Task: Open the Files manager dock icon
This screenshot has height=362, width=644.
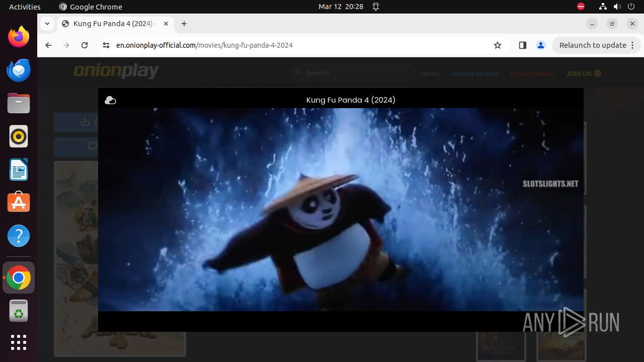Action: pyautogui.click(x=19, y=103)
